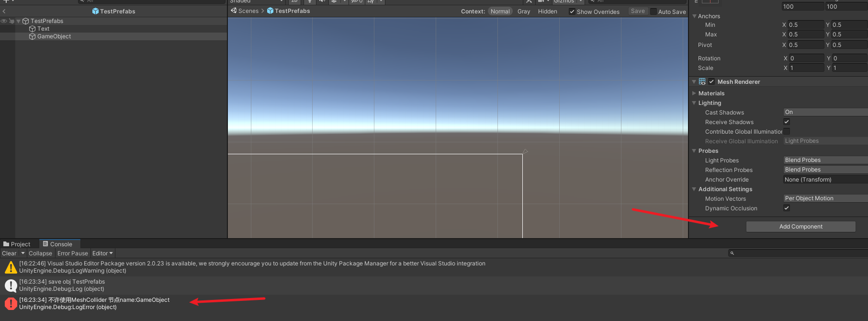Set the context mode to Hidden
This screenshot has width=868, height=321.
click(547, 11)
